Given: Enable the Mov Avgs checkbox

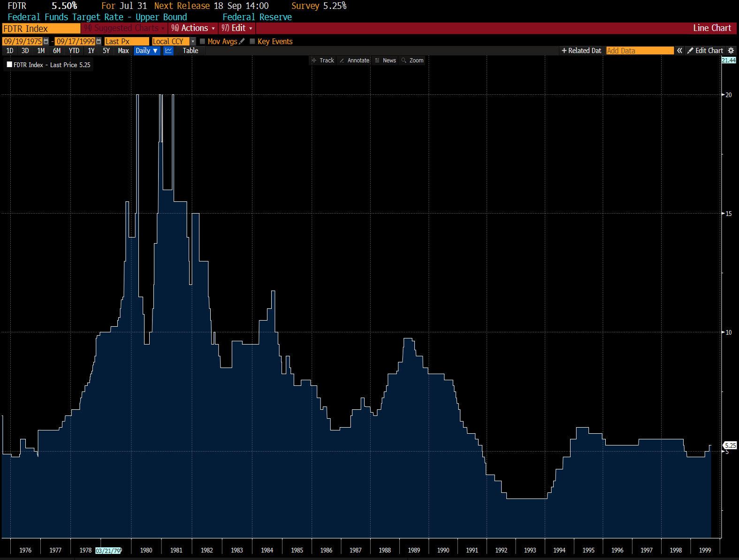Looking at the screenshot, I should click(x=203, y=41).
